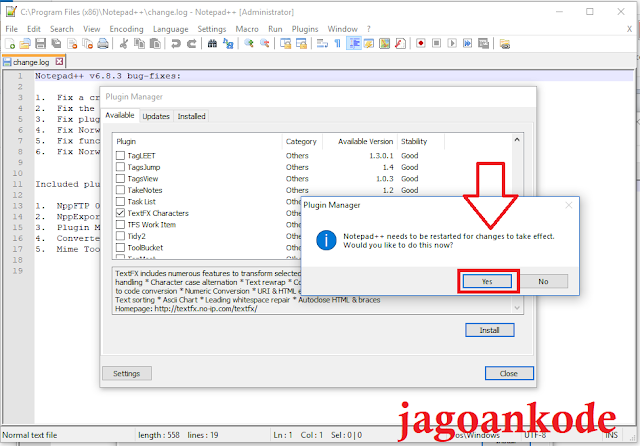Check the TFS Work Item checkbox

pyautogui.click(x=120, y=224)
